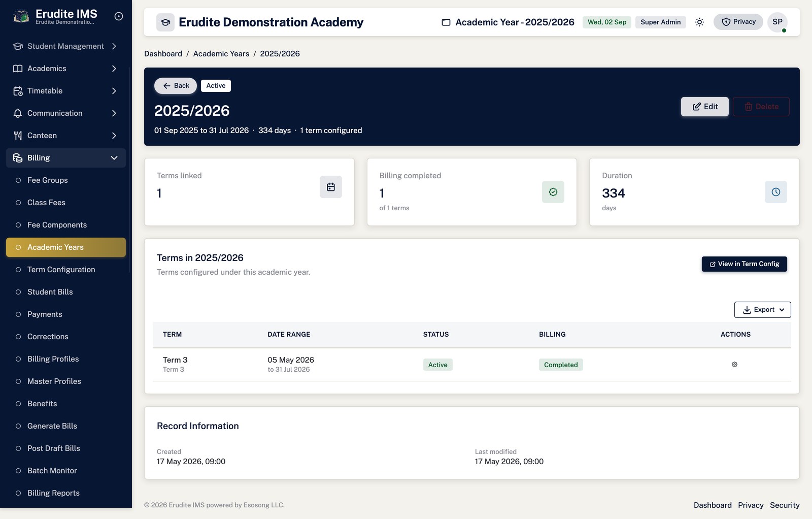The height and width of the screenshot is (519, 812).
Task: Open Billing Reports in sidebar
Action: click(x=66, y=493)
